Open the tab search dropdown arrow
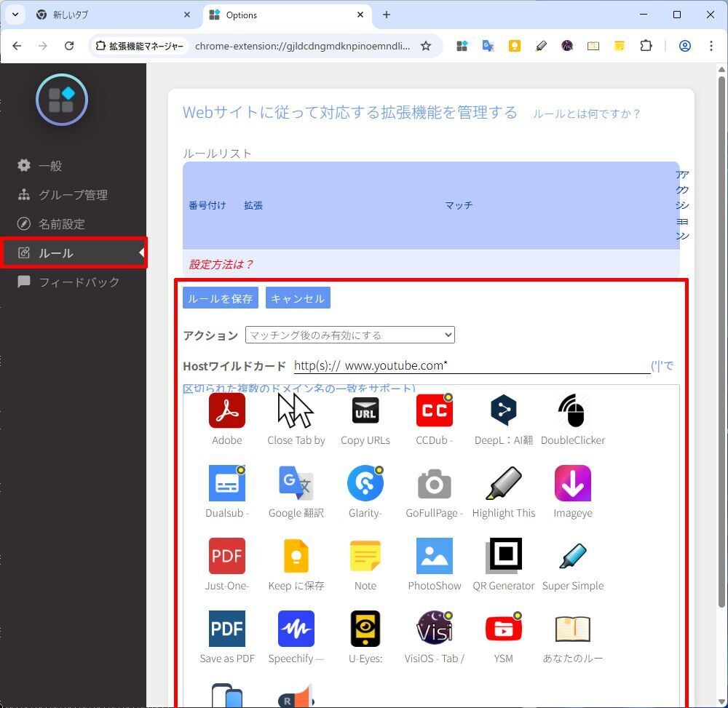The width and height of the screenshot is (728, 708). coord(15,15)
